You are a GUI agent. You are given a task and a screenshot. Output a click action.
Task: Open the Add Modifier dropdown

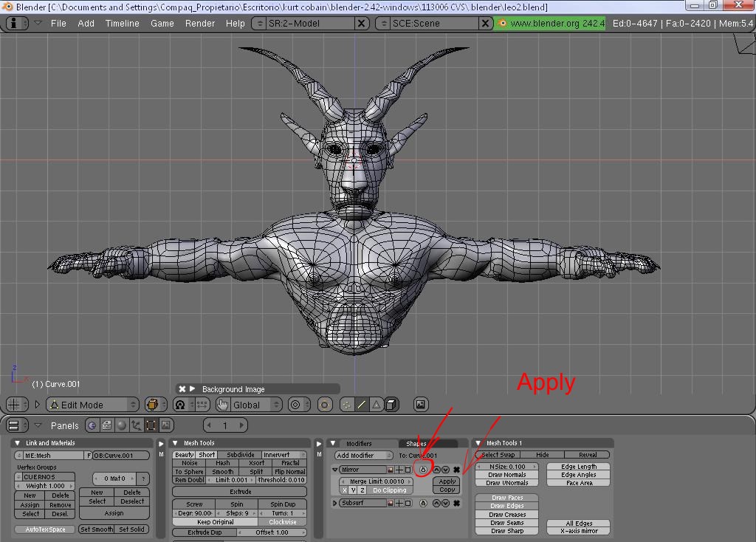[365, 456]
